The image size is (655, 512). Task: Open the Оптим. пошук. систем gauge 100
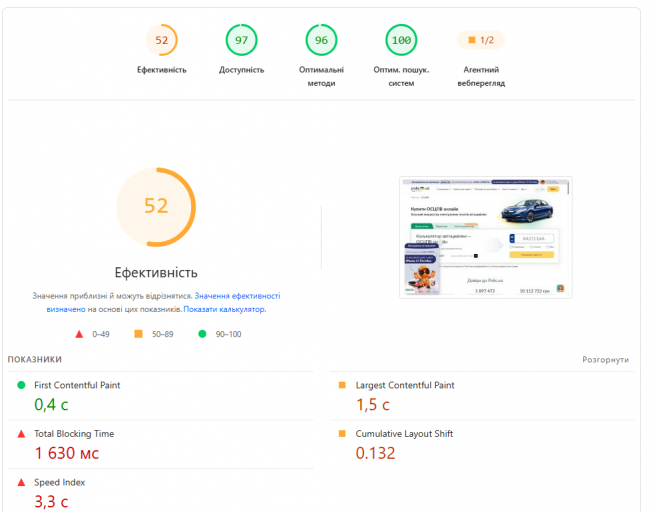[401, 40]
